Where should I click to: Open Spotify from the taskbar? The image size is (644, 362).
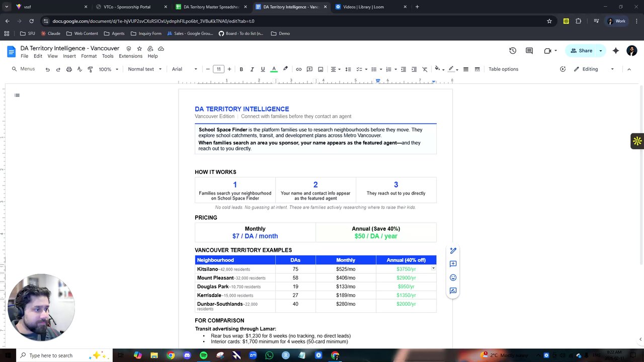pos(203,355)
